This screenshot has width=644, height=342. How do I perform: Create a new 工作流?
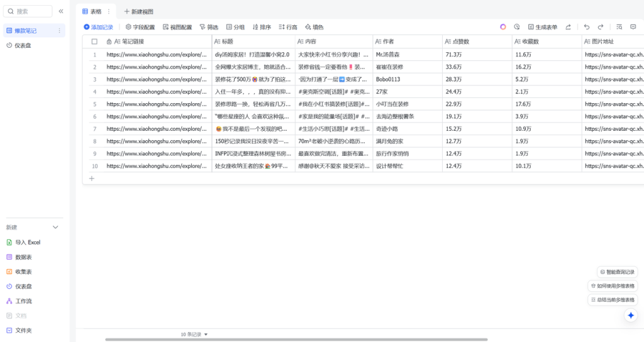[x=19, y=301]
